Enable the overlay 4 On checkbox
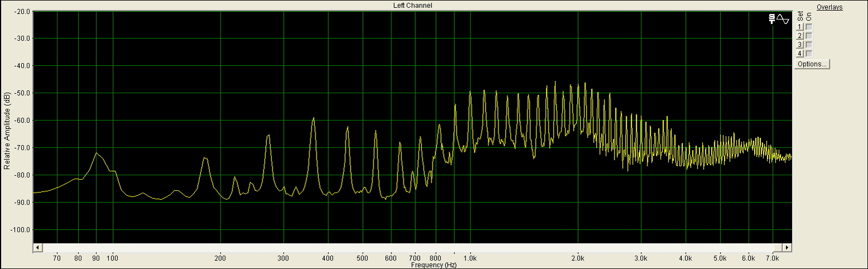The image size is (868, 269). pyautogui.click(x=809, y=54)
